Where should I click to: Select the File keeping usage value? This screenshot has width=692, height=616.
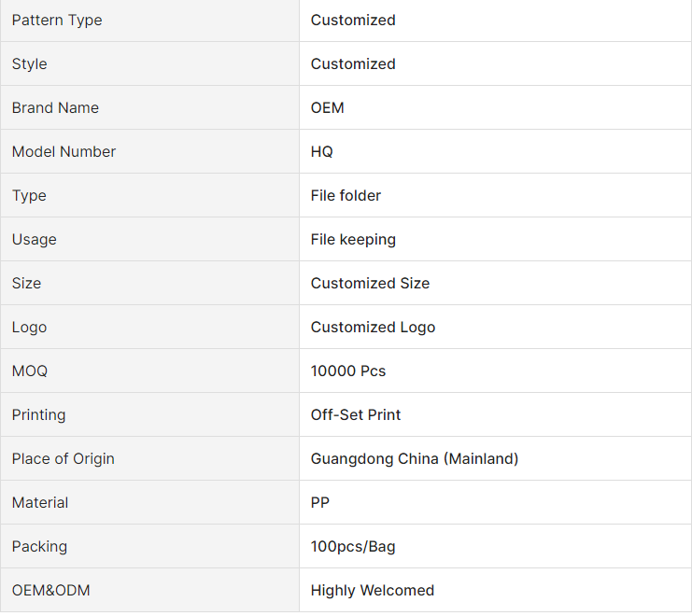click(353, 240)
